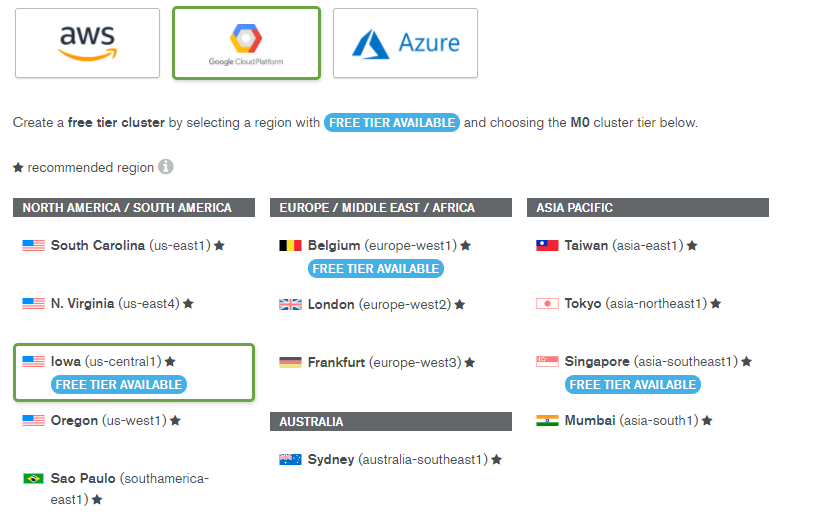Click the Belgium flag icon
The height and width of the screenshot is (519, 827).
click(290, 245)
